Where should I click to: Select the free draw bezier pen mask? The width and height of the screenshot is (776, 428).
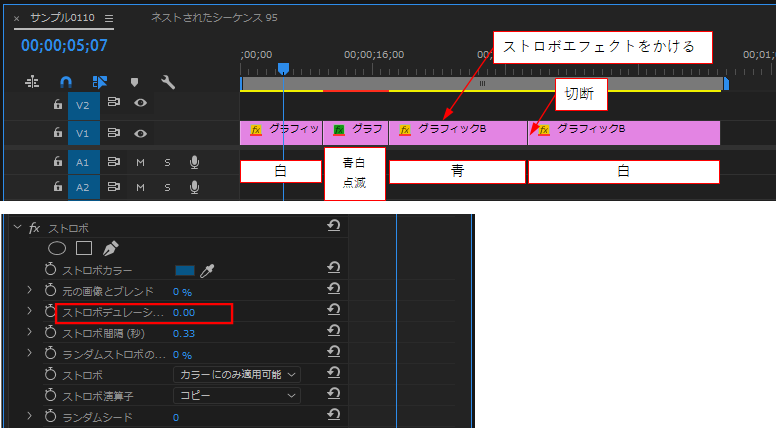point(111,248)
